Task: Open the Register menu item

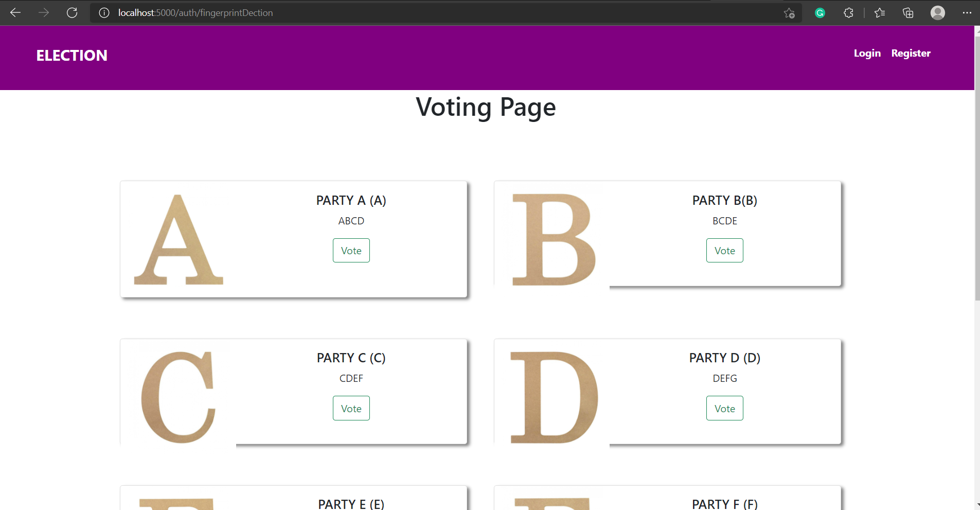Action: pyautogui.click(x=911, y=53)
